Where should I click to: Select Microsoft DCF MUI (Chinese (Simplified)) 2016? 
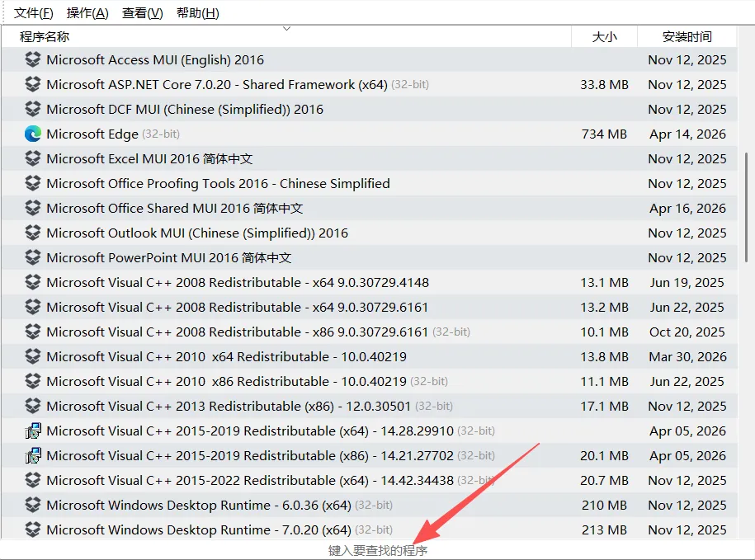[x=185, y=109]
